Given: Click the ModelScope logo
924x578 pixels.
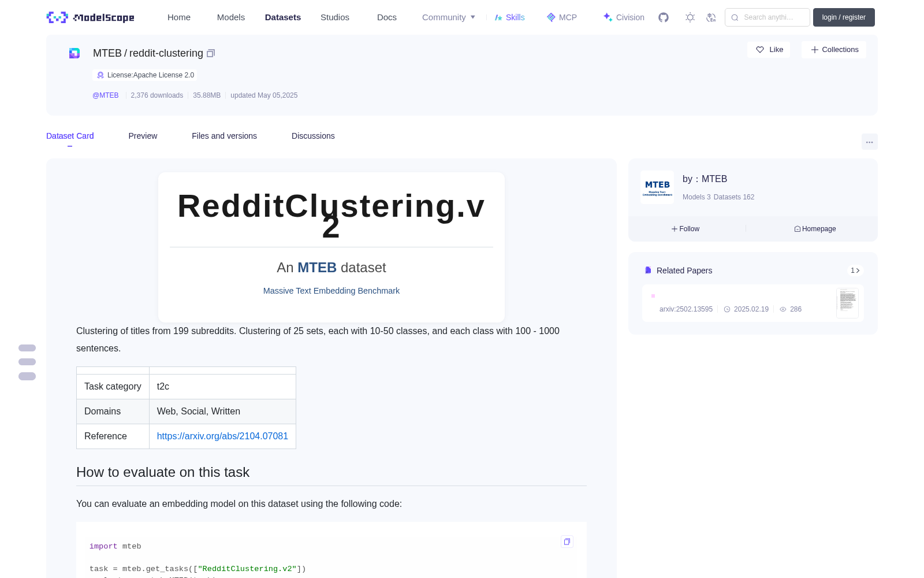Looking at the screenshot, I should pyautogui.click(x=90, y=17).
